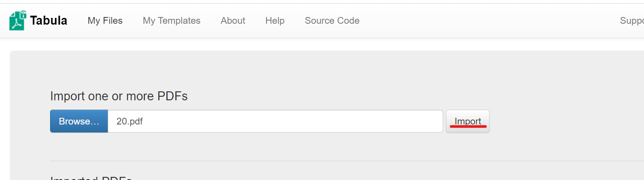Click the partially visible Support link
Image resolution: width=644 pixels, height=180 pixels.
632,21
